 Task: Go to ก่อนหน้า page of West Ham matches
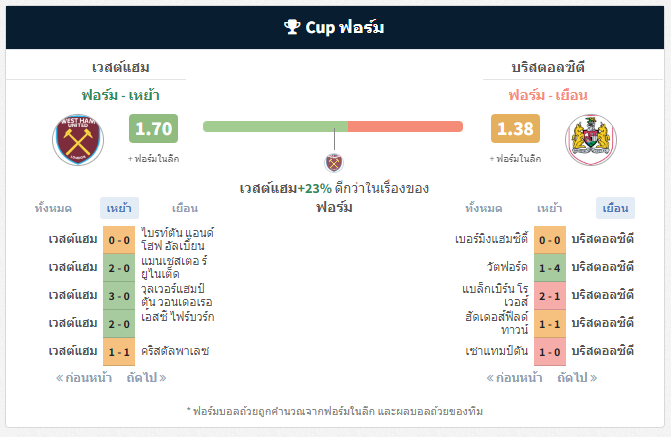pos(84,378)
